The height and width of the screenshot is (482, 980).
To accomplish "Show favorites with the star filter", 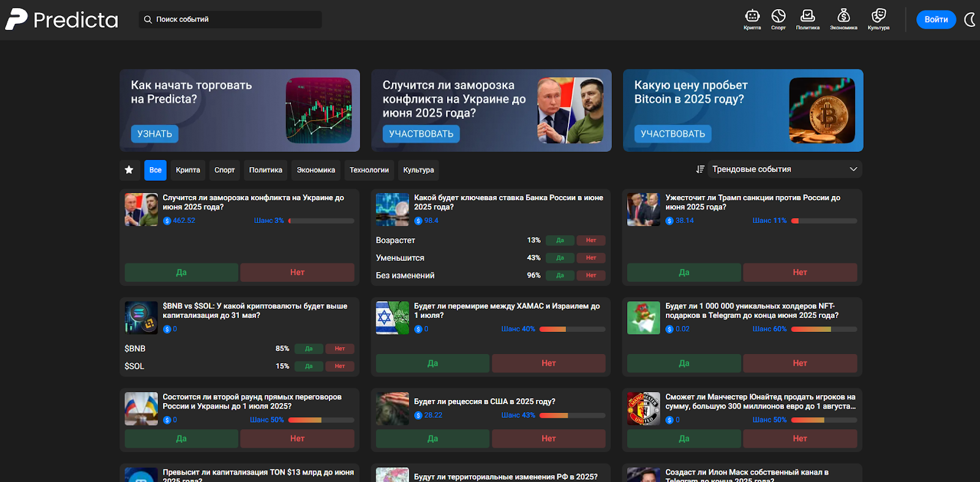I will [x=129, y=170].
